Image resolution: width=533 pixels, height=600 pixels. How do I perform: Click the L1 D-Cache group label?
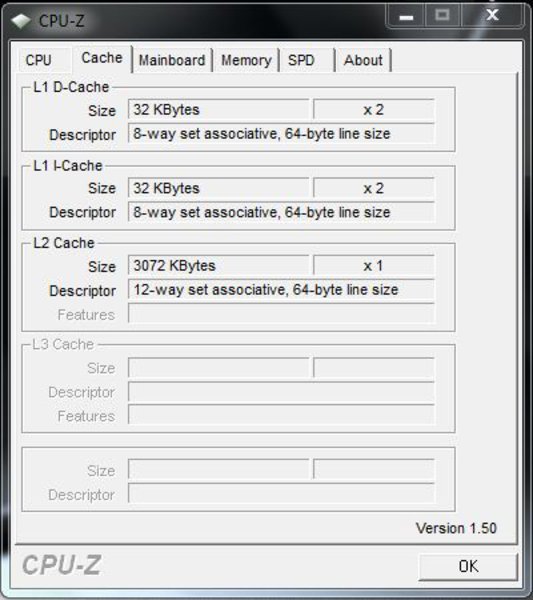[x=71, y=87]
